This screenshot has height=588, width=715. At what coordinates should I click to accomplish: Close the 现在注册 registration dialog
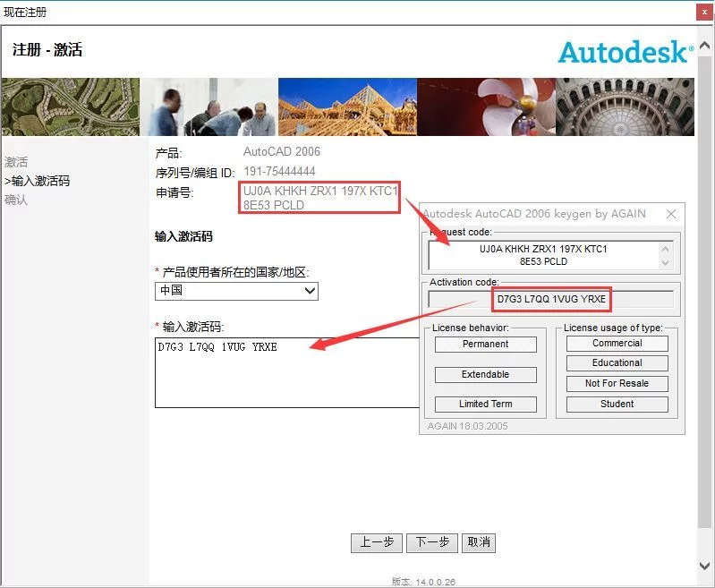point(704,13)
